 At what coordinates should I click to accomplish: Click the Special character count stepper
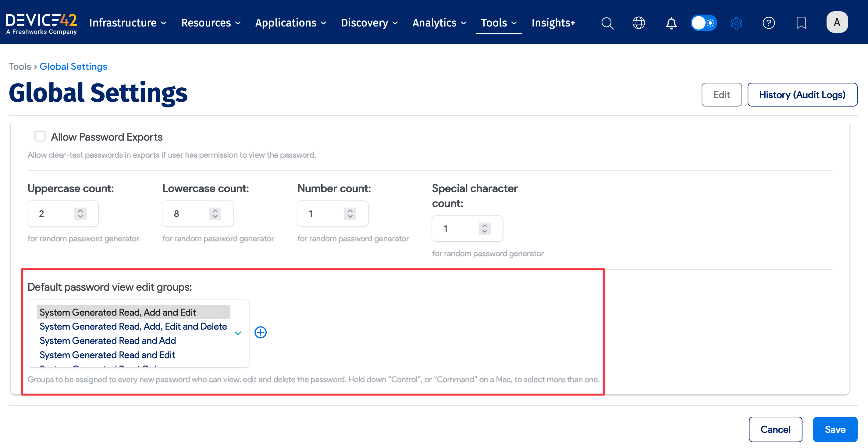pos(485,228)
